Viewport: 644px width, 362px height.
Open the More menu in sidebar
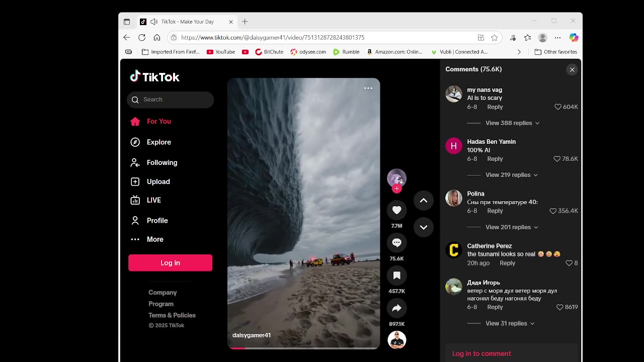[x=146, y=239]
